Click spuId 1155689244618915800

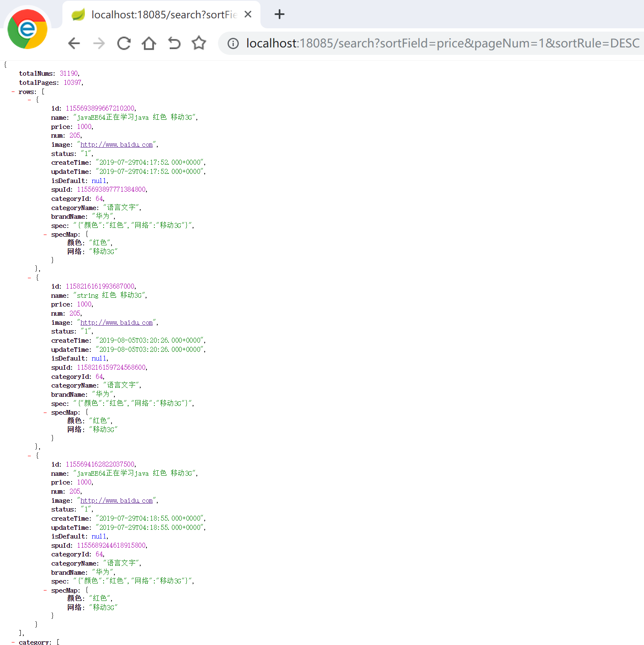click(111, 546)
